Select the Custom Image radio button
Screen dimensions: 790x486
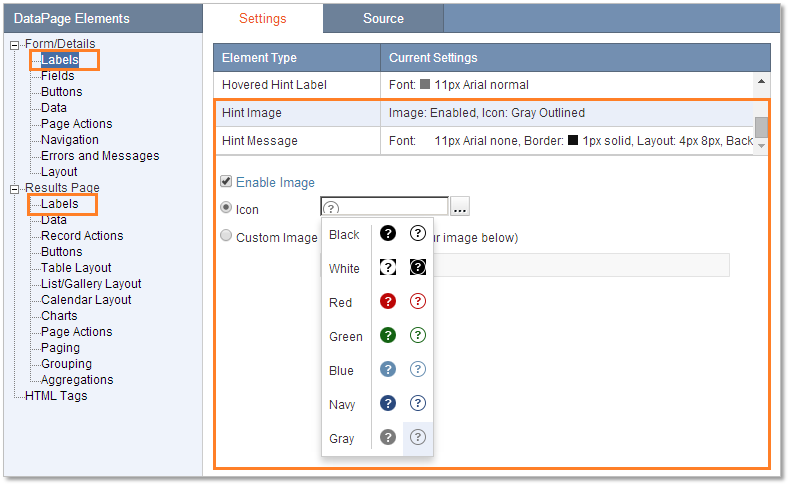pyautogui.click(x=226, y=237)
